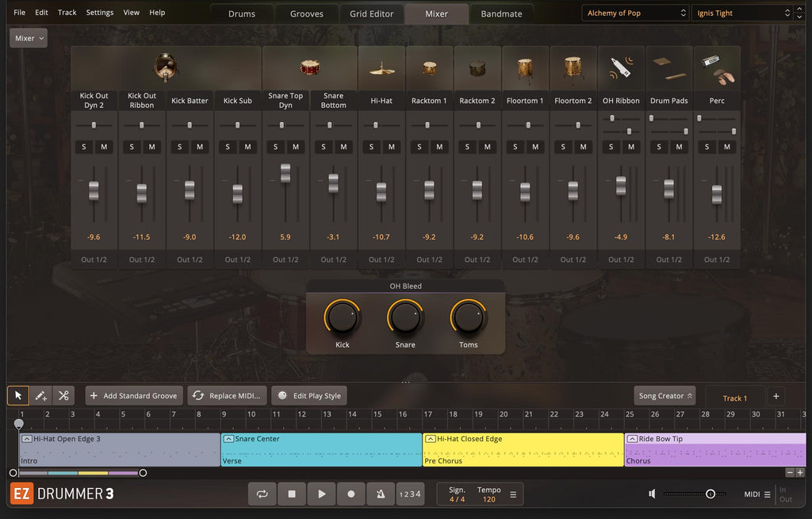
Task: Start playback with play button
Action: 322,494
